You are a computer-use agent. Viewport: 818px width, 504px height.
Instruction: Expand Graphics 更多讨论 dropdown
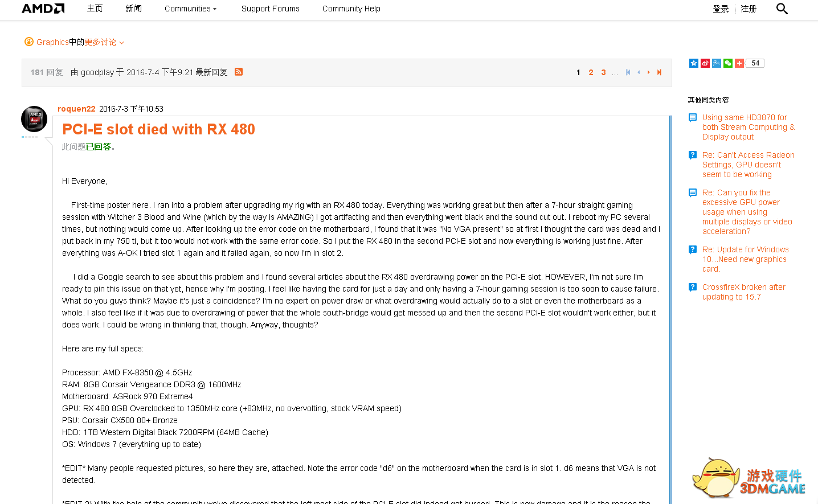[x=74, y=42]
